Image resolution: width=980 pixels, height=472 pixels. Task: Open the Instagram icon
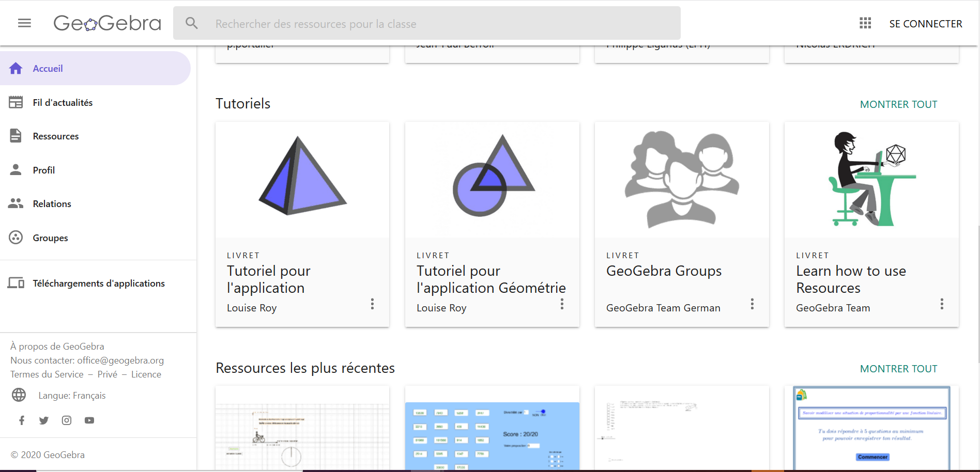point(66,420)
